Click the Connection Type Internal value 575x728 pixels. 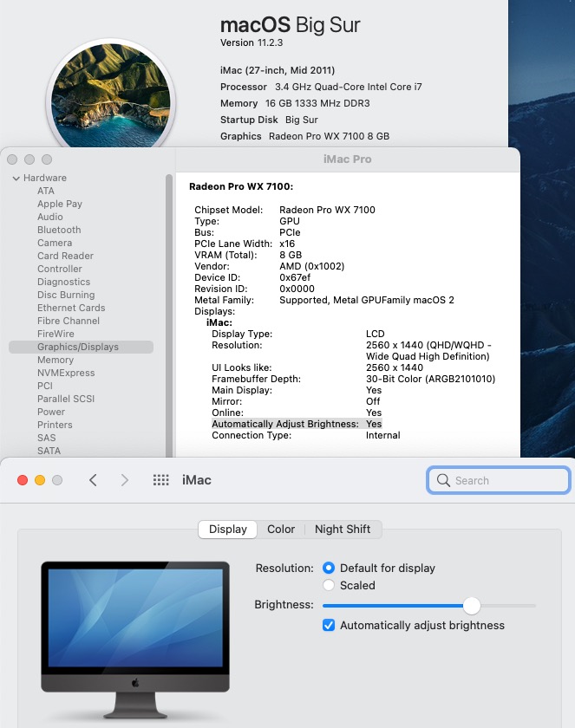coord(382,435)
